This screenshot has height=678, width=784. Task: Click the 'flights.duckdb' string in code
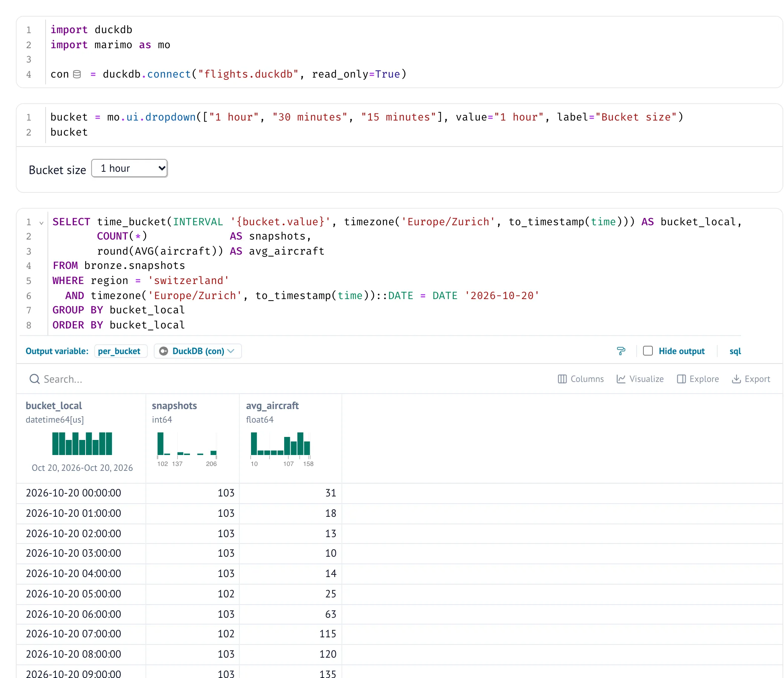[248, 74]
